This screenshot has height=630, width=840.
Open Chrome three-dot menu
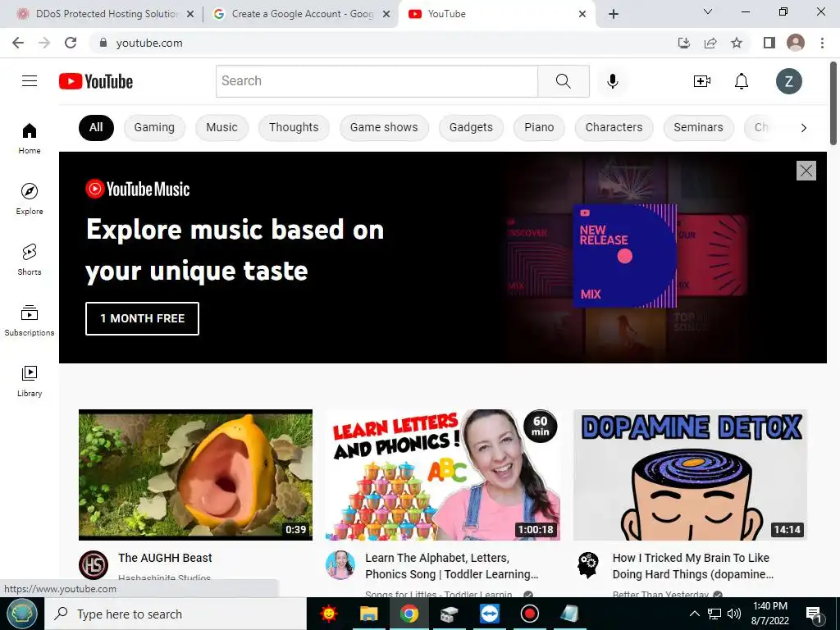pos(822,43)
